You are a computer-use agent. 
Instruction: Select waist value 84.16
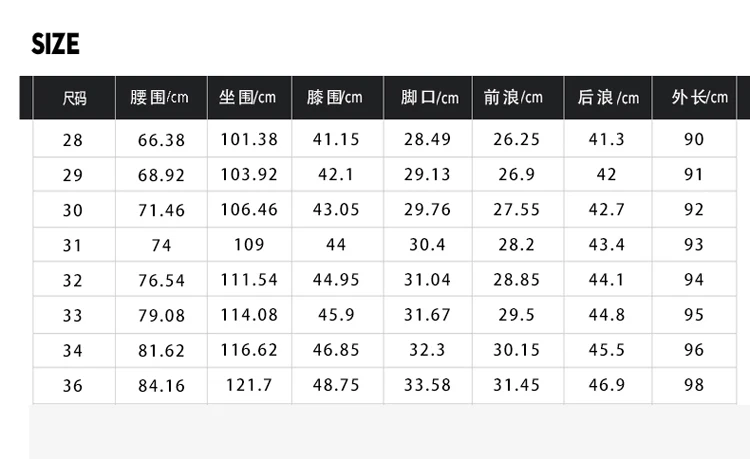click(161, 386)
